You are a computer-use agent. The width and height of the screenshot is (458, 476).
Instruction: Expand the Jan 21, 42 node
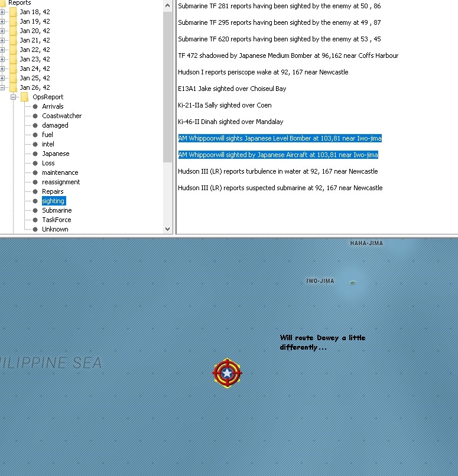point(2,40)
